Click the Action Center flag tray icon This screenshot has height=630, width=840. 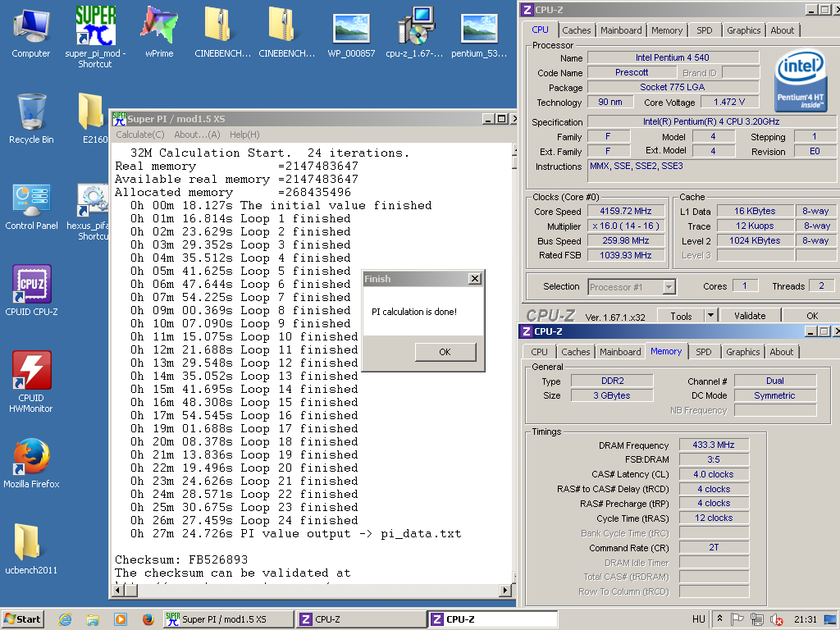pyautogui.click(x=737, y=619)
